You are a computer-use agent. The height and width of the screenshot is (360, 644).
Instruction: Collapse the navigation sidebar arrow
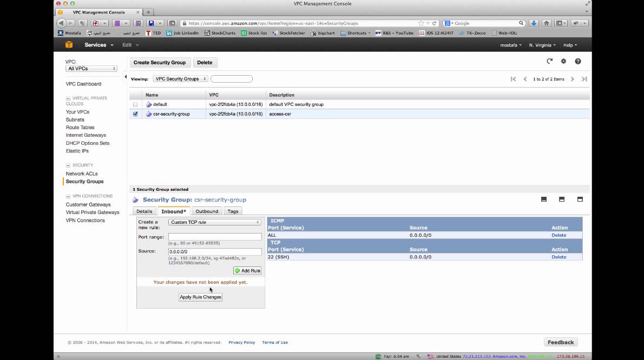[x=125, y=77]
